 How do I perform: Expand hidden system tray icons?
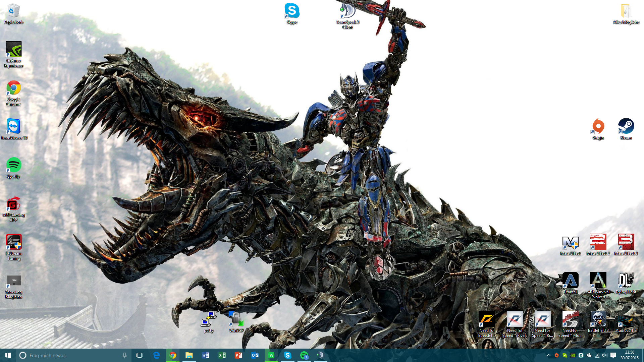click(x=549, y=355)
